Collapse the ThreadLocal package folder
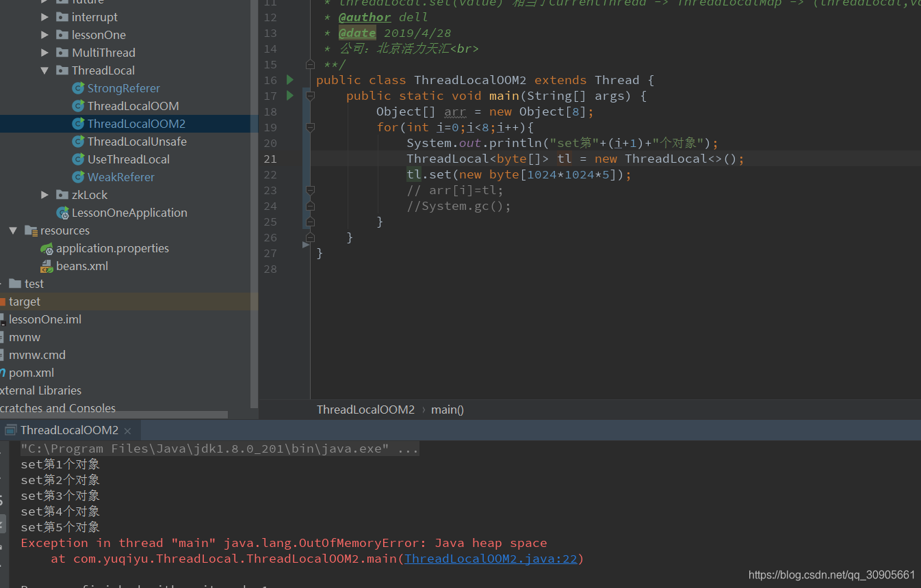Image resolution: width=921 pixels, height=588 pixels. [44, 70]
